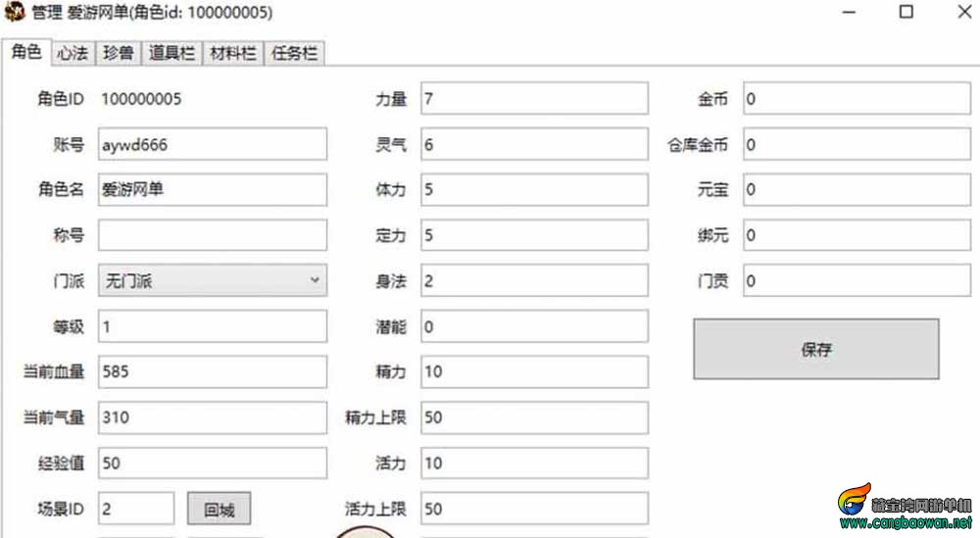
Task: Click the empty 称号 field
Action: coord(213,235)
